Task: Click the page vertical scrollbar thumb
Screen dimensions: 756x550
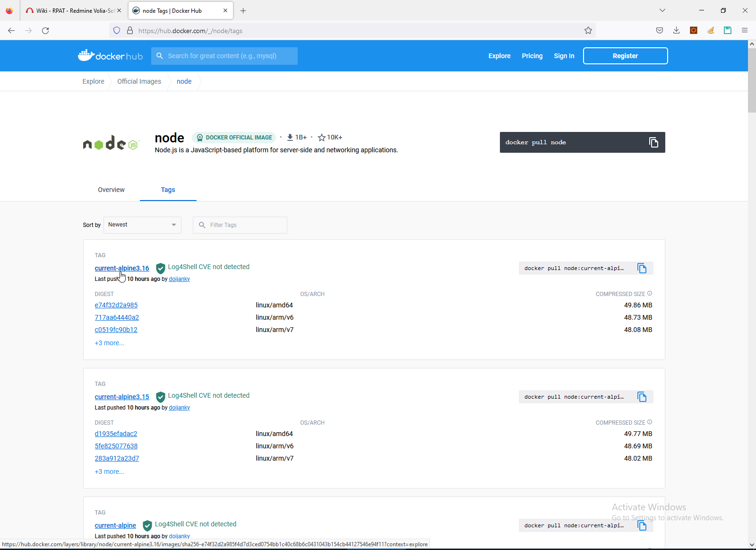Action: point(752,79)
